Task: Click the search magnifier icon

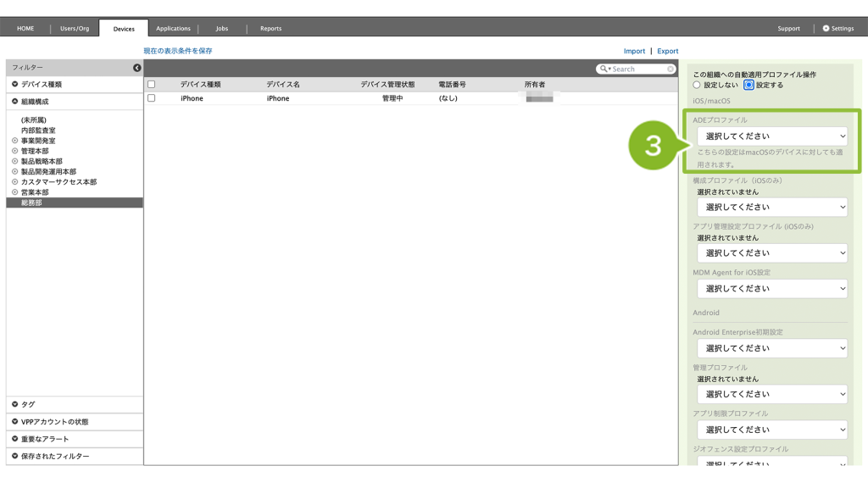Action: 604,69
